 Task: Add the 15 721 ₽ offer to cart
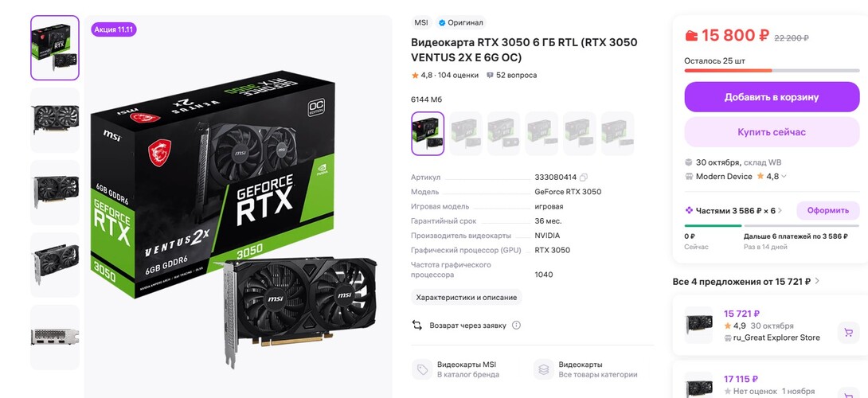point(848,333)
